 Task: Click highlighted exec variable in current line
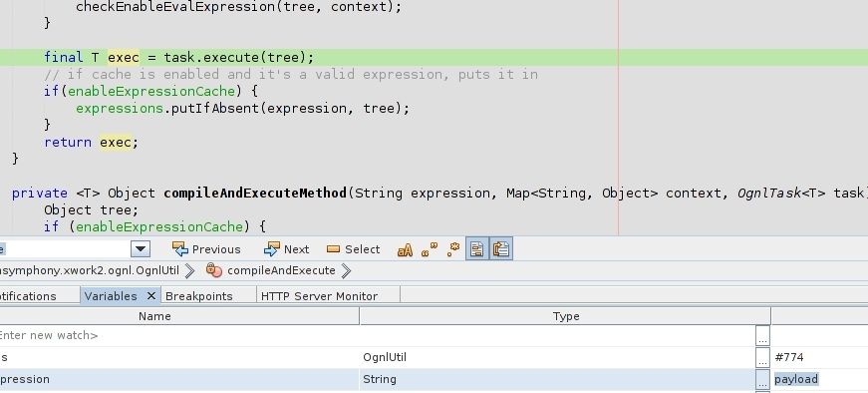click(x=124, y=58)
